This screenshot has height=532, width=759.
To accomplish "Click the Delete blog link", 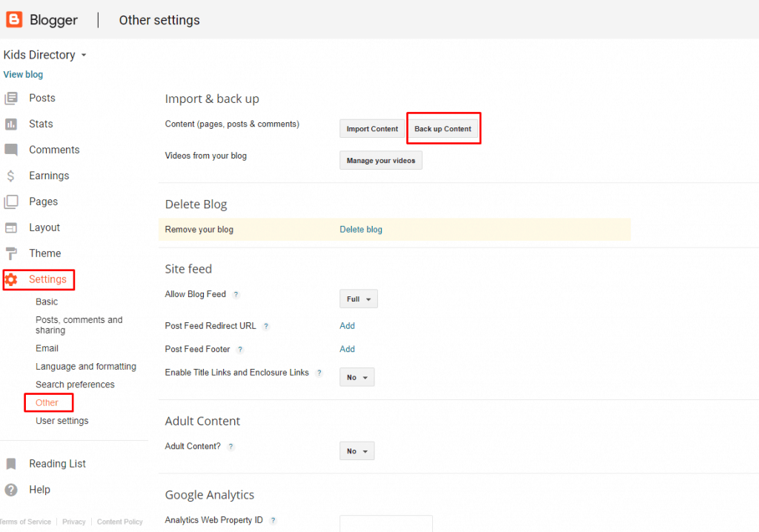I will [x=361, y=230].
